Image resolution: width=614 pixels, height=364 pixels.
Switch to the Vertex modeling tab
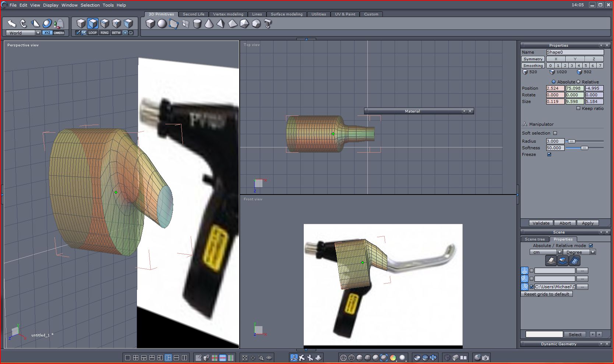tap(228, 14)
